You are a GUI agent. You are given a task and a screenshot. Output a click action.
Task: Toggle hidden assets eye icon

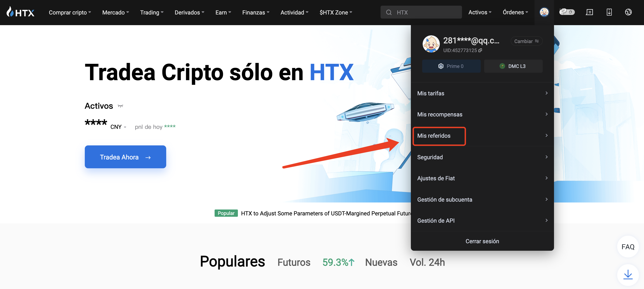121,106
